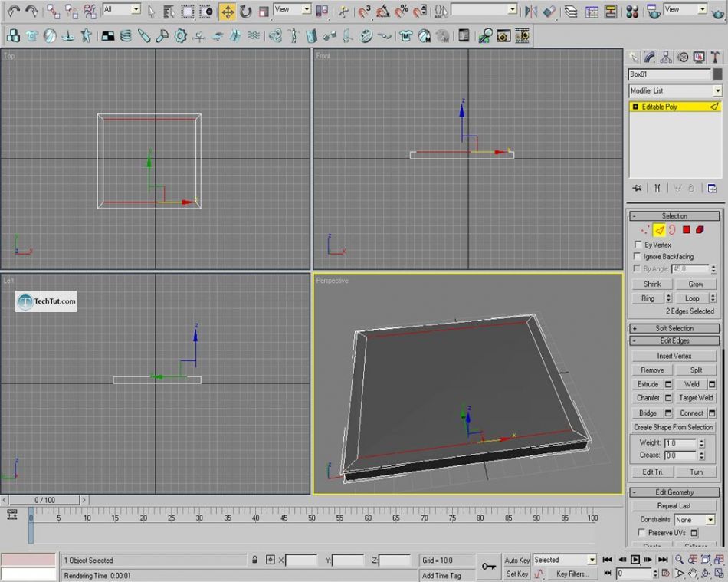
Task: Select Editable Poly in modifier stack
Action: click(676, 107)
